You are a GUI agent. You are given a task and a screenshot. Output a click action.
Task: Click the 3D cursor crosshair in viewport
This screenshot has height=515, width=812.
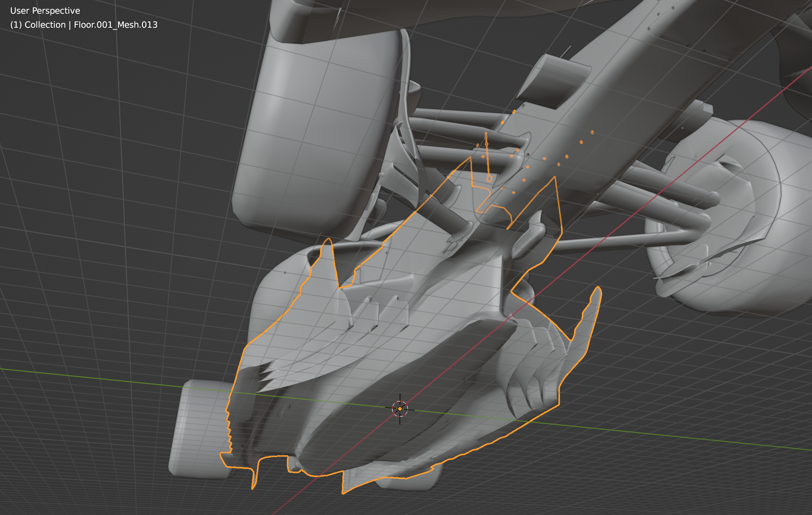point(400,409)
